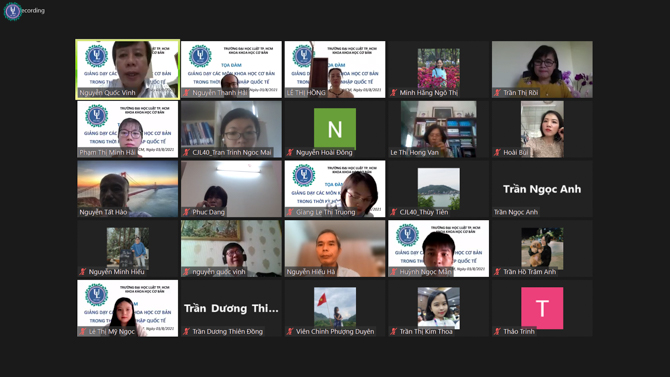This screenshot has height=377, width=670.
Task: Click muted mic icon beside Trần Hồ Trâm Anh
Action: click(x=497, y=271)
